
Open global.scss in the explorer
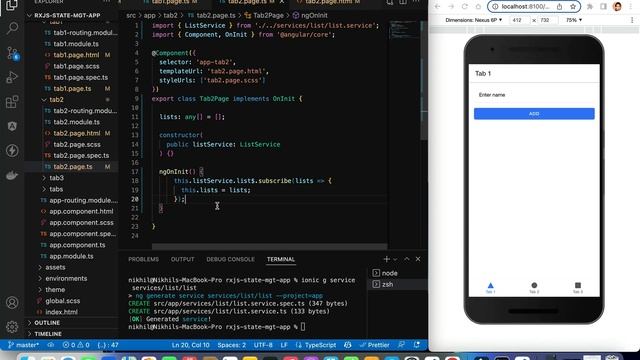(62, 301)
